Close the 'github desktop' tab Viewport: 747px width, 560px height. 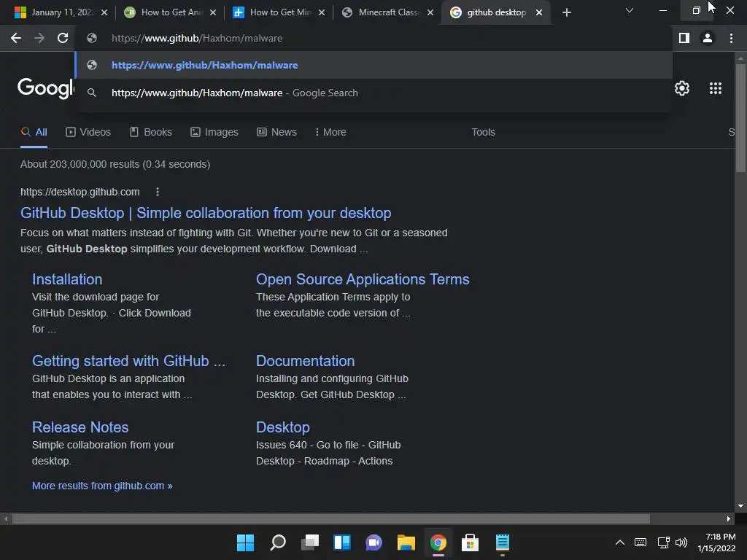tap(539, 12)
